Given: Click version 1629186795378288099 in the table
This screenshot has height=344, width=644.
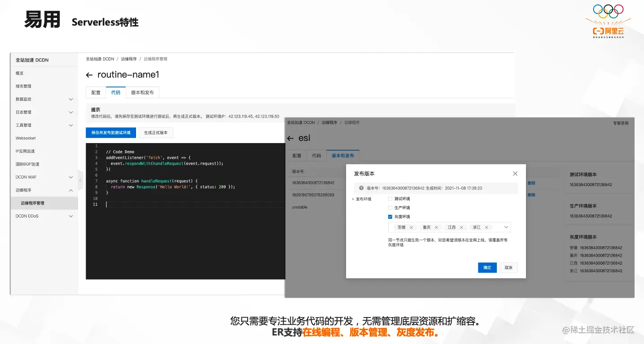Looking at the screenshot, I should coord(313,195).
